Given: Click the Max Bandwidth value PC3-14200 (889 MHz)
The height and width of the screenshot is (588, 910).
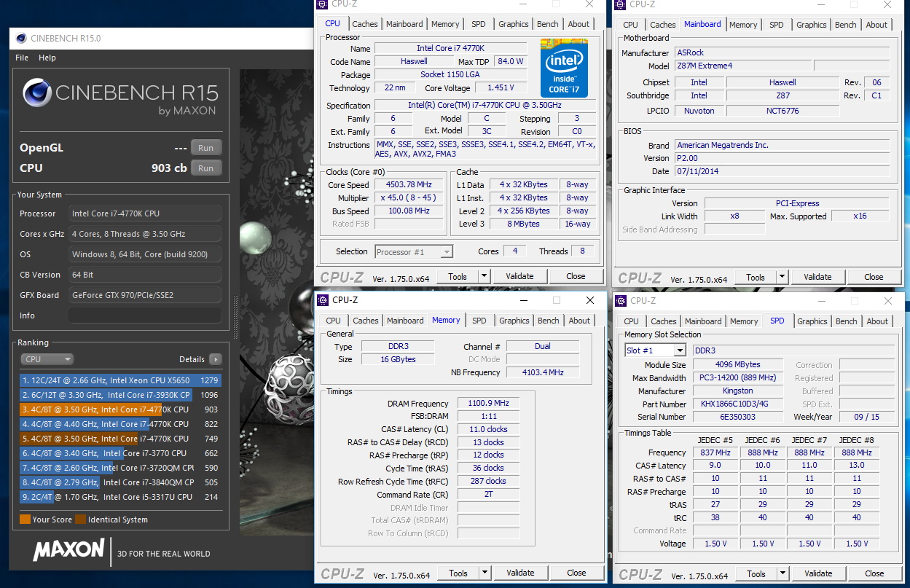Looking at the screenshot, I should tap(737, 378).
